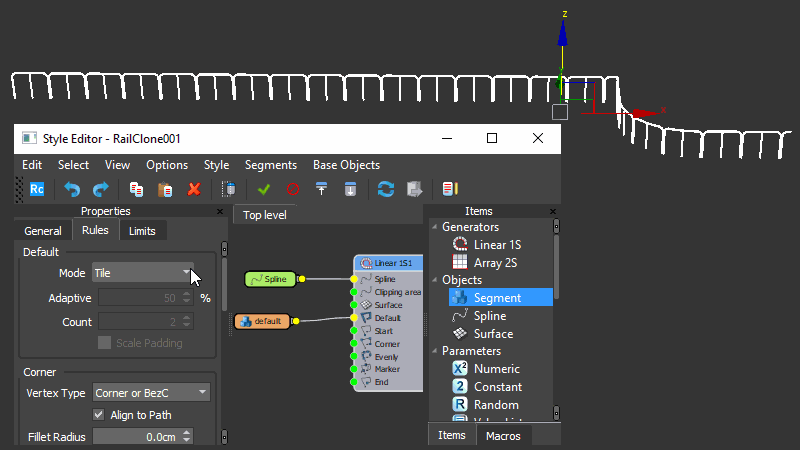Click the blue refresh arrows icon
The height and width of the screenshot is (450, 800).
tap(385, 189)
